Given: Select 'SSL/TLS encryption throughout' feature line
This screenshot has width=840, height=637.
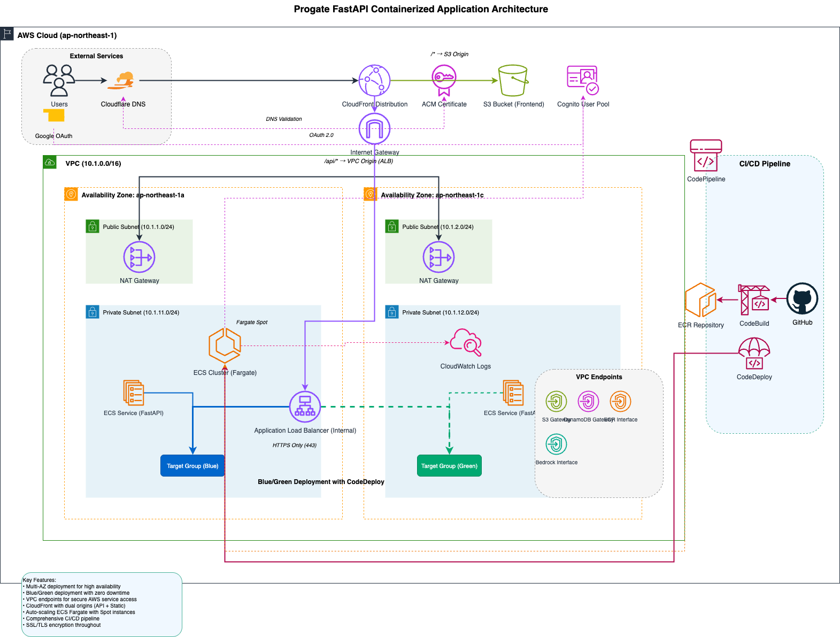Looking at the screenshot, I should [x=61, y=625].
